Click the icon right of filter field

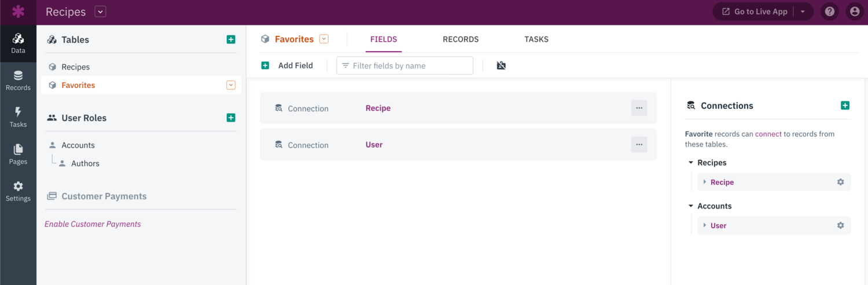tap(501, 65)
